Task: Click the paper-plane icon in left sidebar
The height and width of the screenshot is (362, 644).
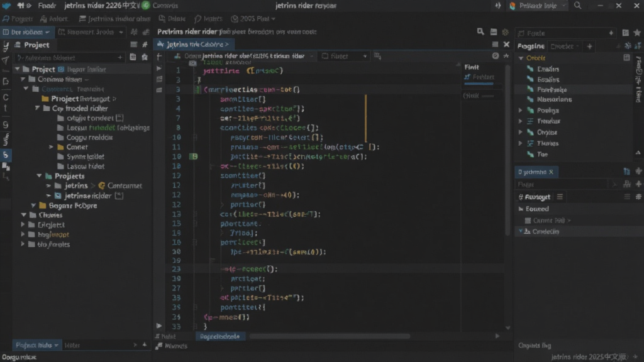Action: coord(5,61)
